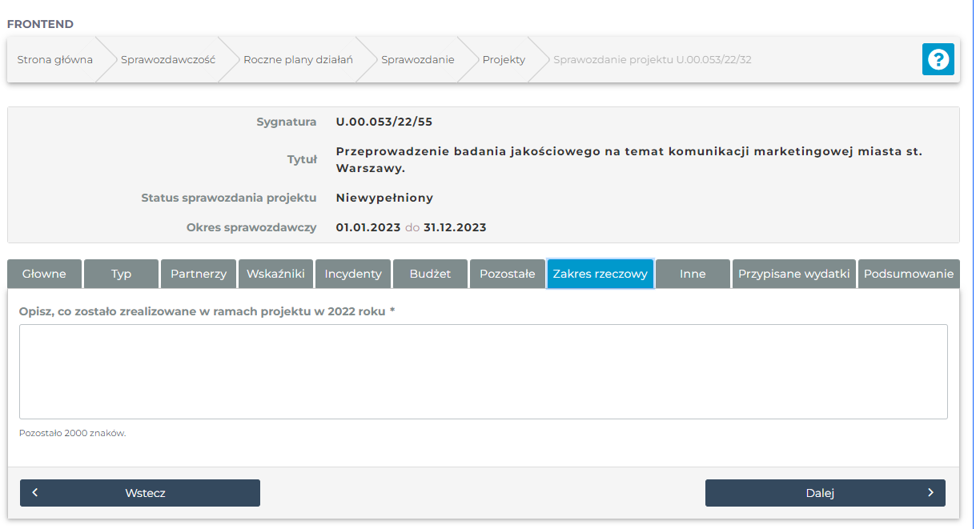Switch to the Głowne tab
The image size is (980, 529).
[x=44, y=274]
